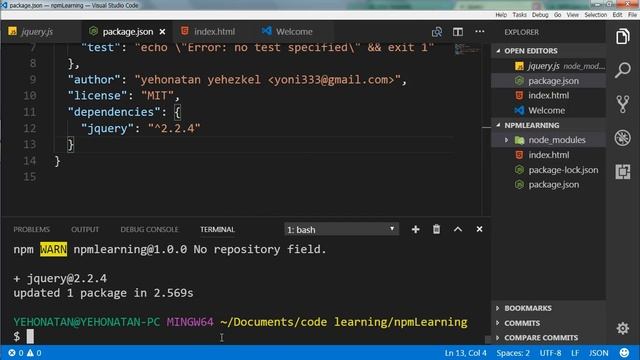Screen dimensions: 640x360
Task: Change file encoding via 'UTF-8'
Action: pyautogui.click(x=550, y=353)
